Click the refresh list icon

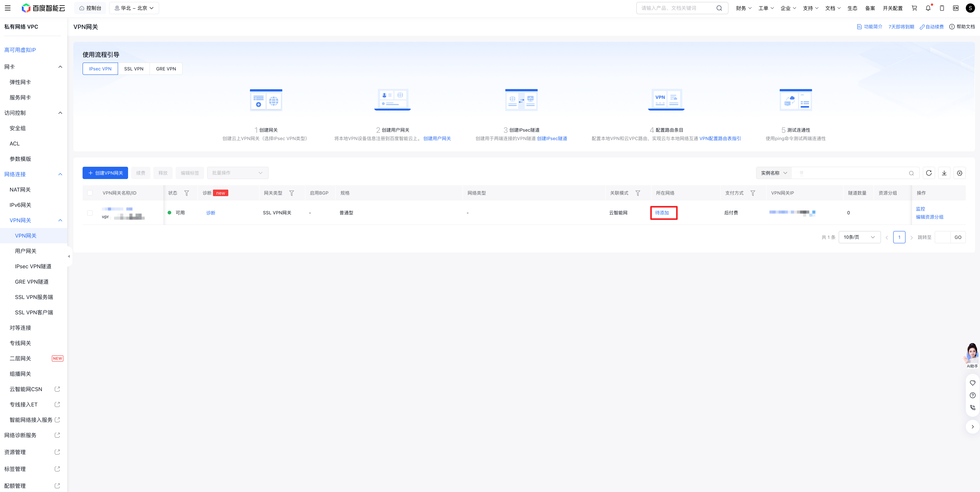pyautogui.click(x=929, y=173)
